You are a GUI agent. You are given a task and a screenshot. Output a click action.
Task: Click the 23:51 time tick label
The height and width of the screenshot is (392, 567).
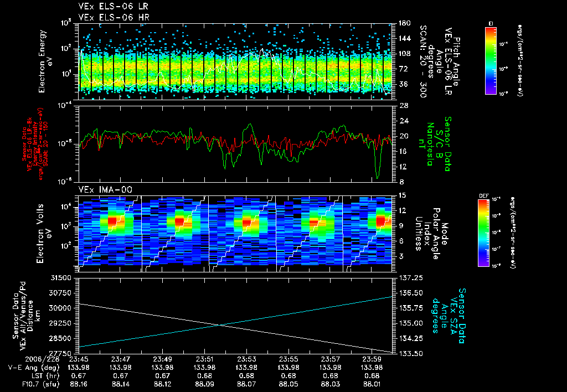point(204,359)
